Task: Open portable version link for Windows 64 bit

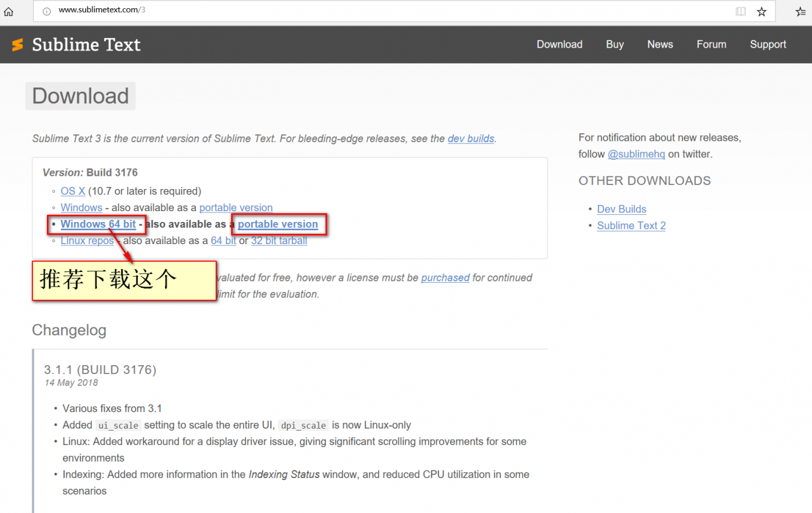Action: point(278,224)
